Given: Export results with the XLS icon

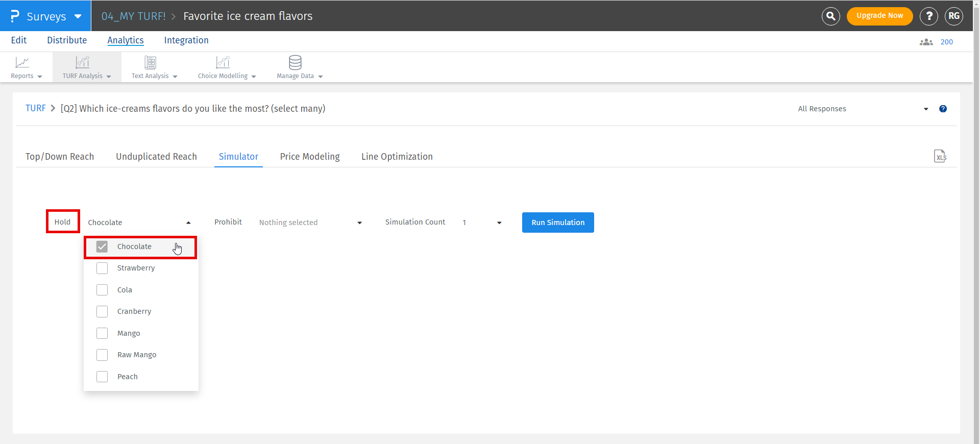Looking at the screenshot, I should coord(940,156).
